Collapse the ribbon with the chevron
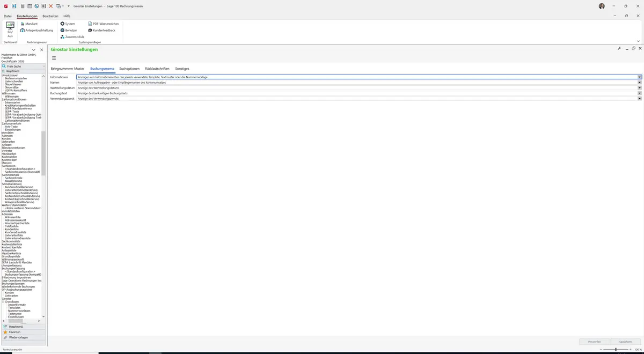The width and height of the screenshot is (644, 354). point(638,41)
